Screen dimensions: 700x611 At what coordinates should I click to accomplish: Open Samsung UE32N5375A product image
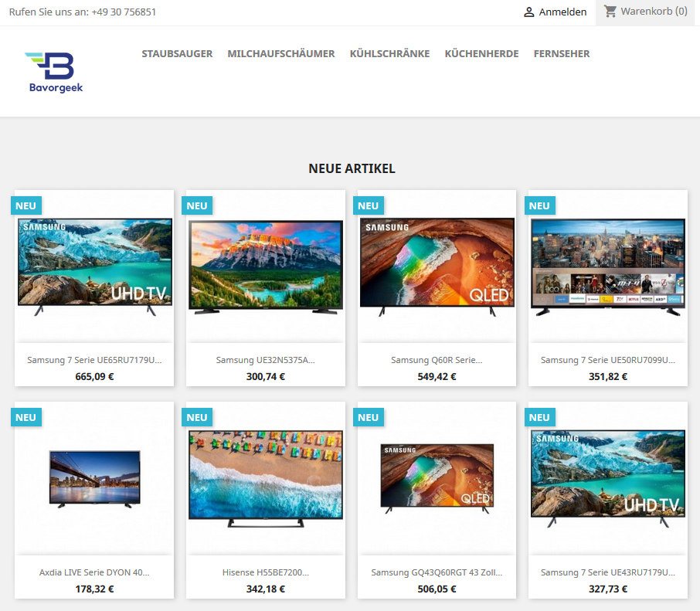[x=266, y=267]
